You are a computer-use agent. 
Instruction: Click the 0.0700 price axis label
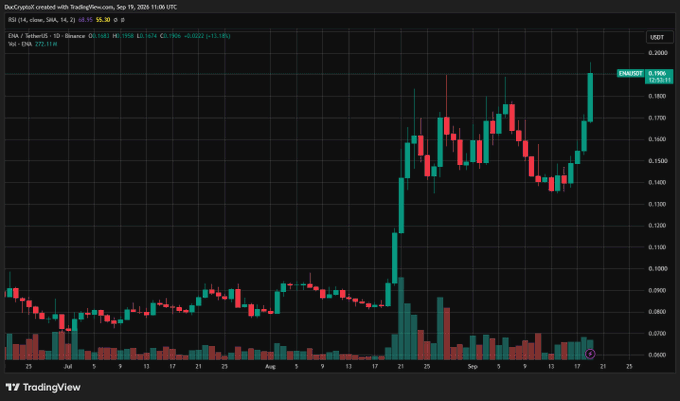(x=657, y=333)
